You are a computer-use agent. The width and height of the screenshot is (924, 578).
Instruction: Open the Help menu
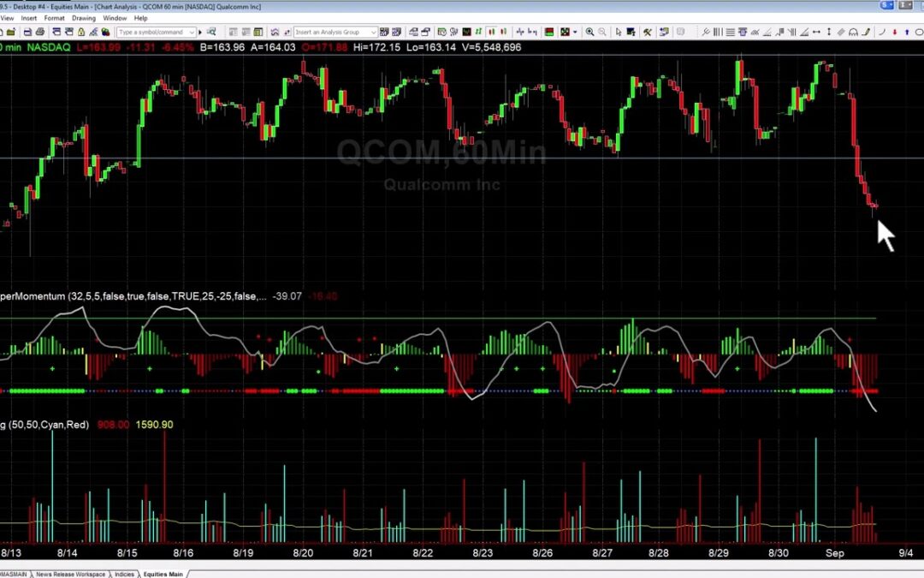pos(141,18)
